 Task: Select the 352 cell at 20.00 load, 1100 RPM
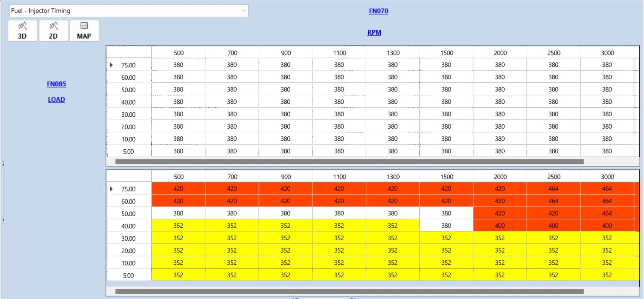[339, 251]
